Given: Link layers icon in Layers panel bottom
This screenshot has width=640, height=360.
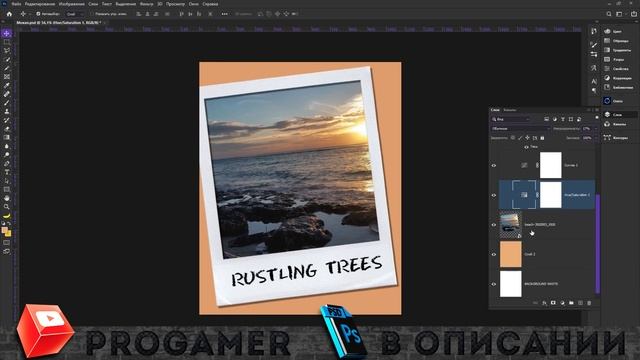Looking at the screenshot, I should click(x=535, y=303).
